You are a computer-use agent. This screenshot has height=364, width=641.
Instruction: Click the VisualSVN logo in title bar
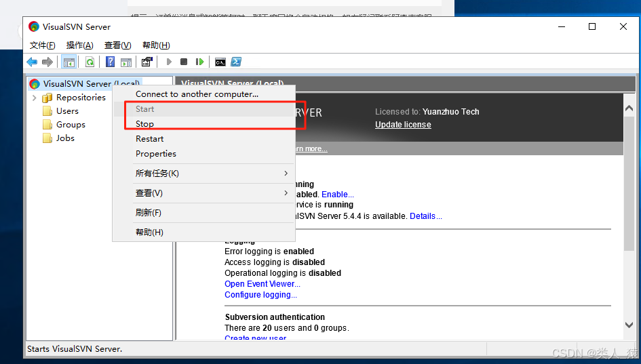pos(34,27)
